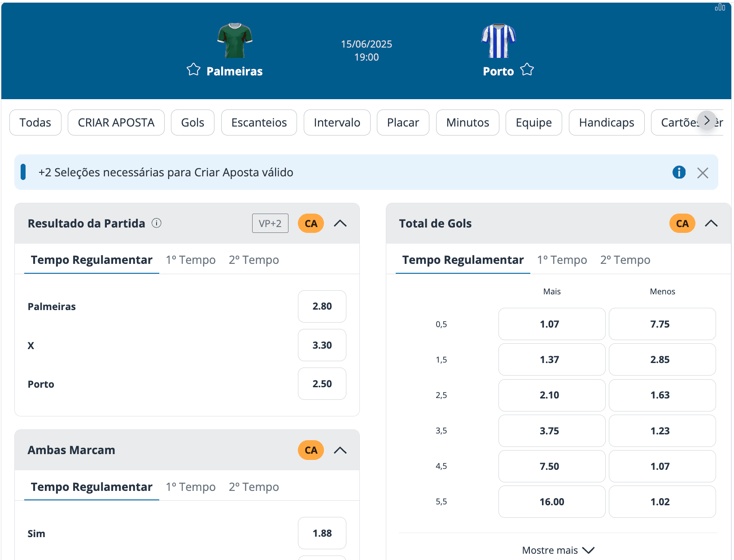Bet on Porto win at 2.50
This screenshot has width=734, height=560.
pos(322,384)
